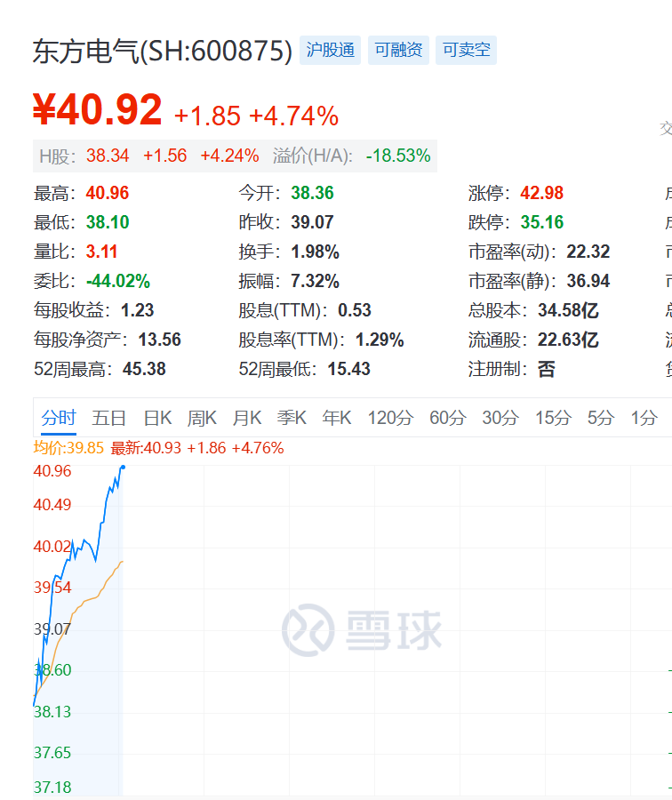This screenshot has height=800, width=672.
Task: Open the 30分 chart tab
Action: pos(500,418)
